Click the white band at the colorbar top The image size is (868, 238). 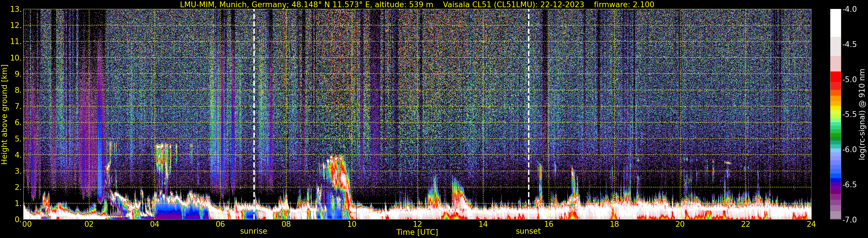[835, 23]
